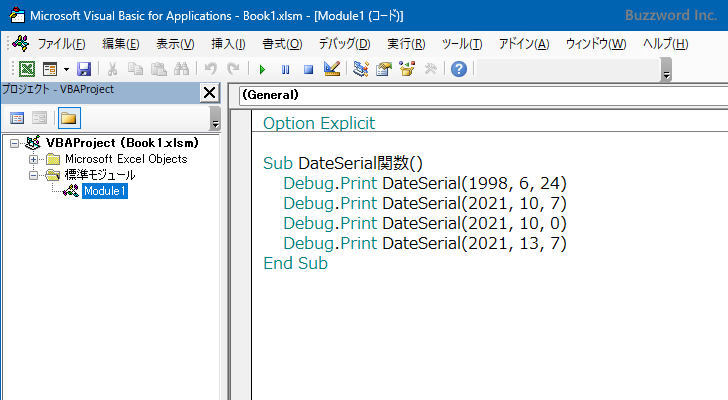The height and width of the screenshot is (400, 728).
Task: Open the Project Explorer toolbar icon
Action: tap(361, 69)
